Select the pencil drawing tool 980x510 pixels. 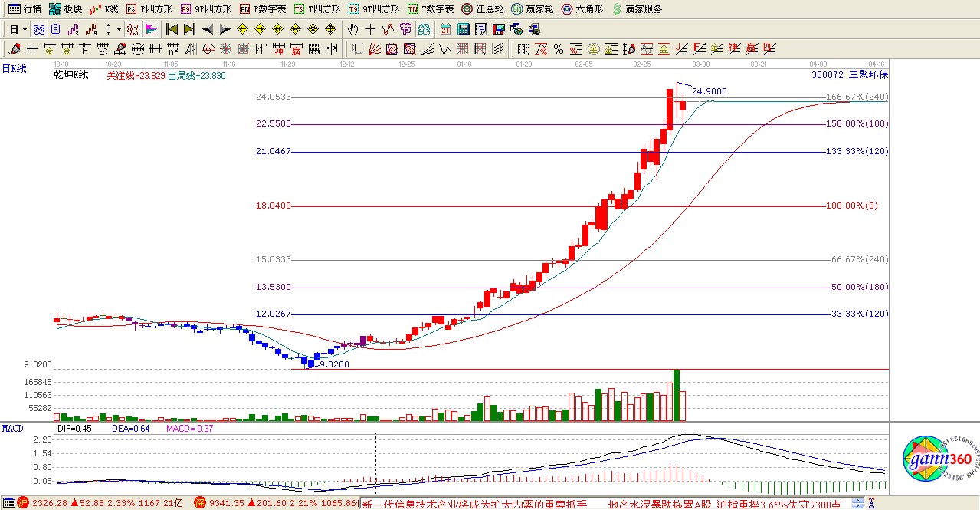15,49
